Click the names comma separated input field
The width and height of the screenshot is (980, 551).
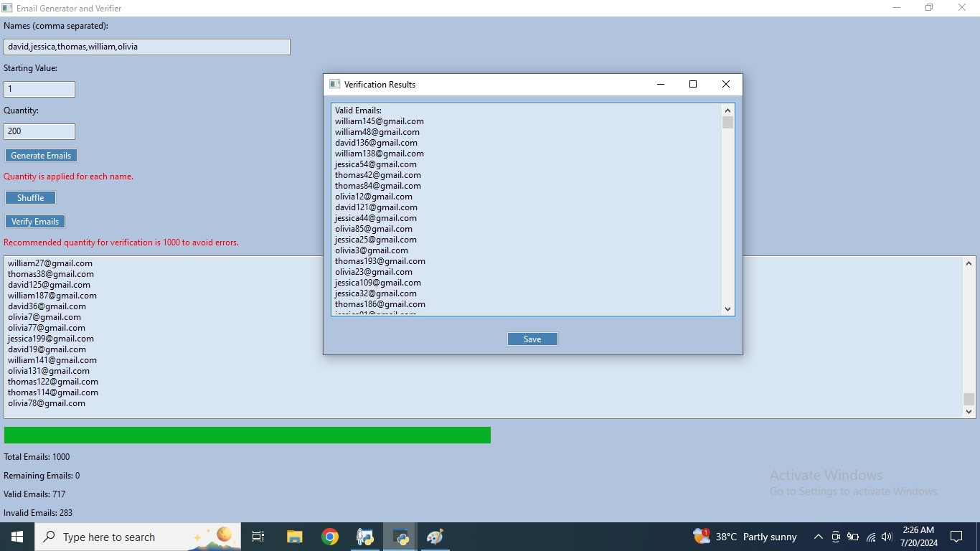tap(147, 47)
